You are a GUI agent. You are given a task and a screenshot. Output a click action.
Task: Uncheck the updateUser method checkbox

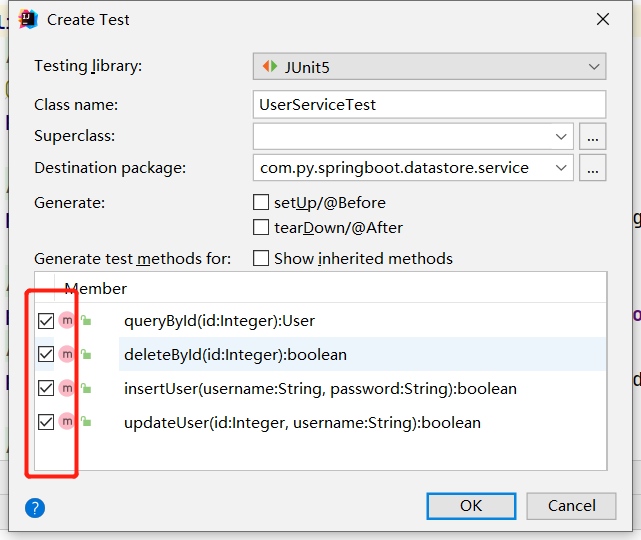(x=46, y=422)
